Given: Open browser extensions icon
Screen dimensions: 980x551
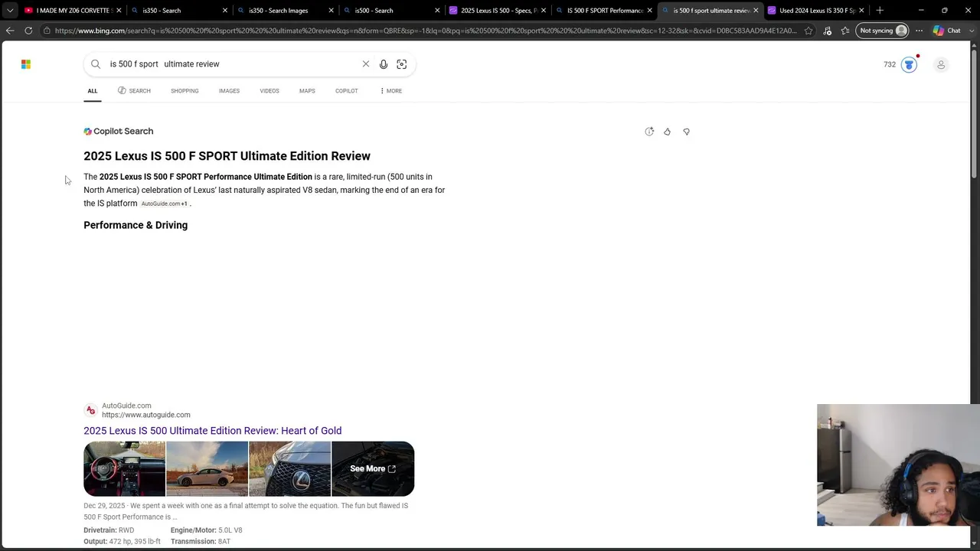Looking at the screenshot, I should click(828, 31).
